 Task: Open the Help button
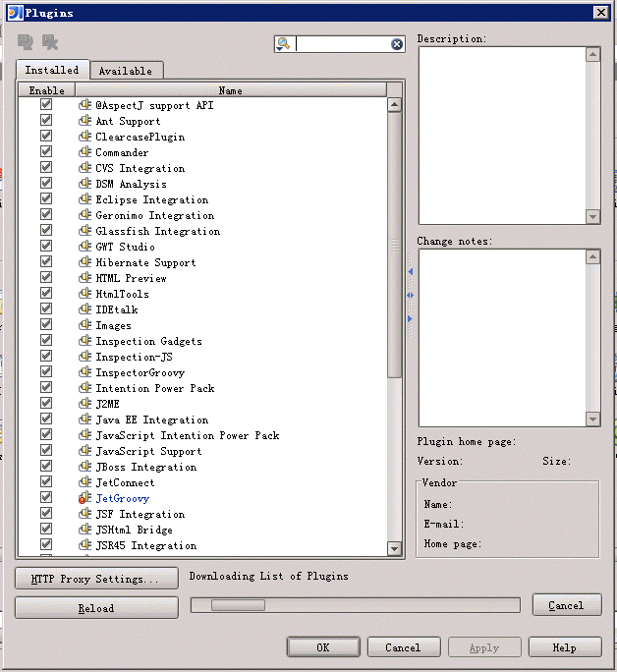pyautogui.click(x=565, y=647)
